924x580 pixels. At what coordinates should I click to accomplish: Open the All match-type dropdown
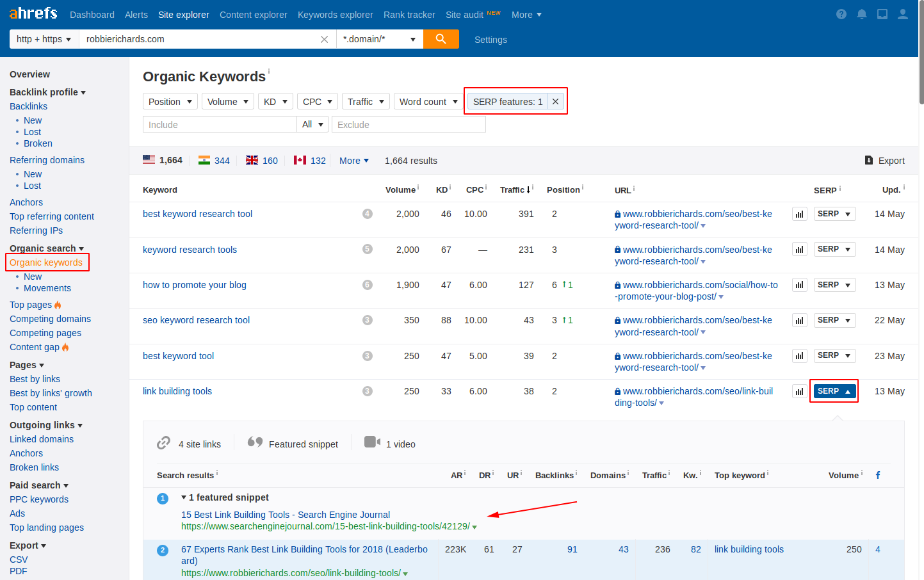(x=313, y=124)
